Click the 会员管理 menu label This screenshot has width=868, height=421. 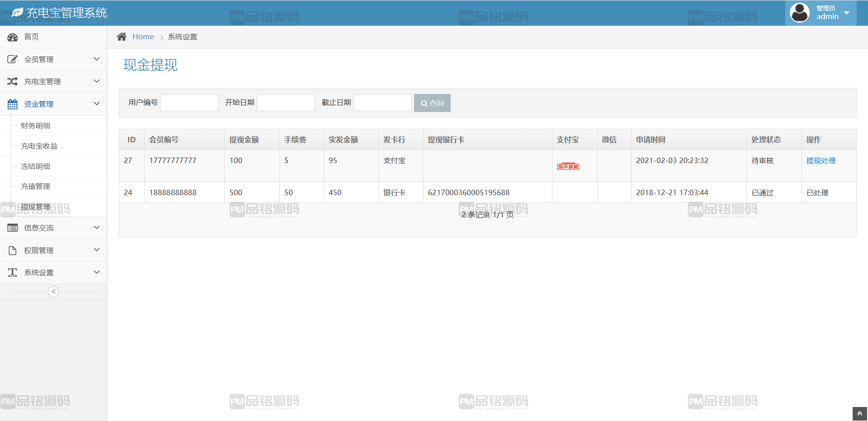coord(39,59)
